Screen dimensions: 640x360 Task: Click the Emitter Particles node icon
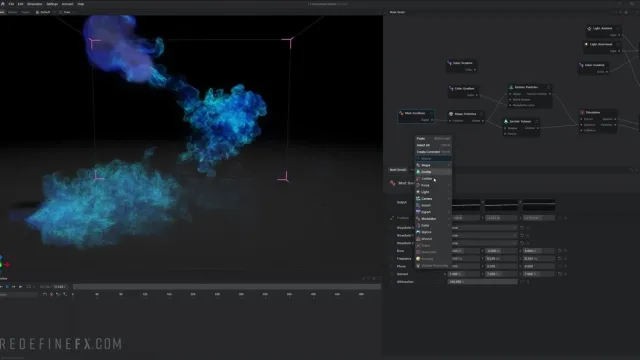511,87
